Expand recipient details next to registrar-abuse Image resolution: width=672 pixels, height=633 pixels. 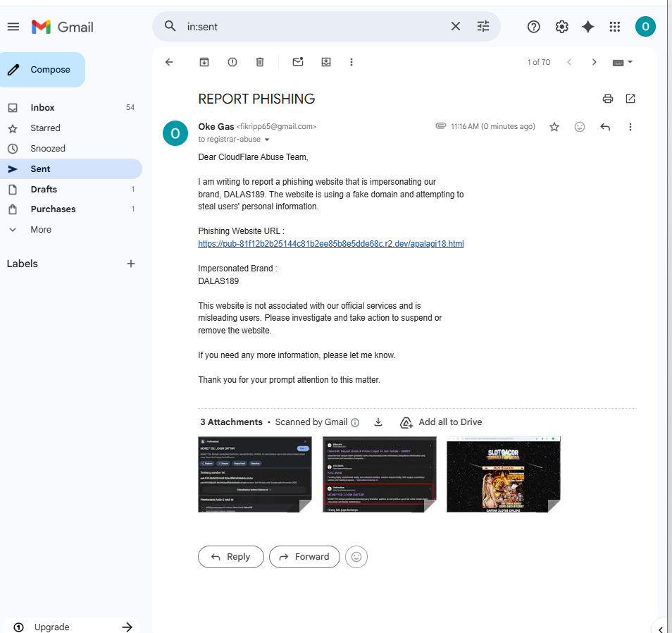[267, 140]
